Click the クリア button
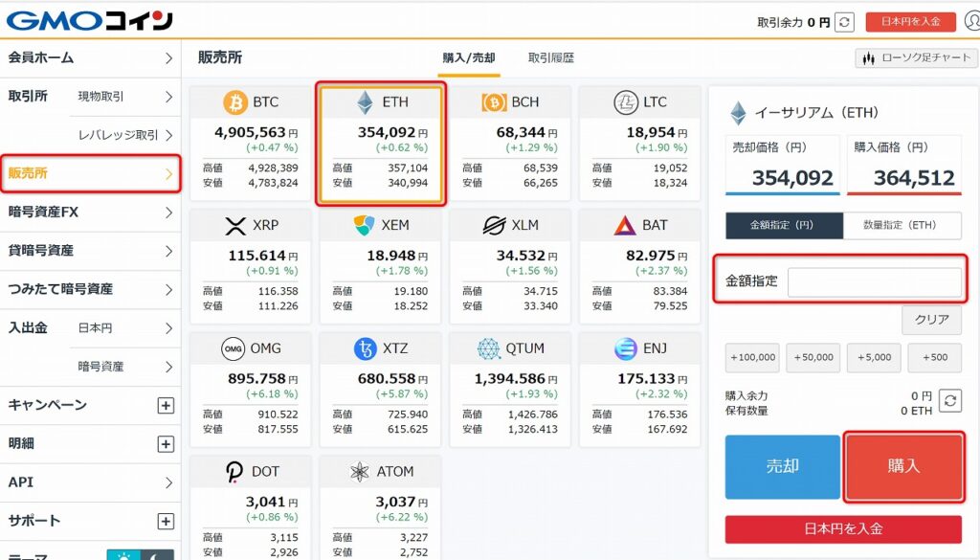 [932, 320]
